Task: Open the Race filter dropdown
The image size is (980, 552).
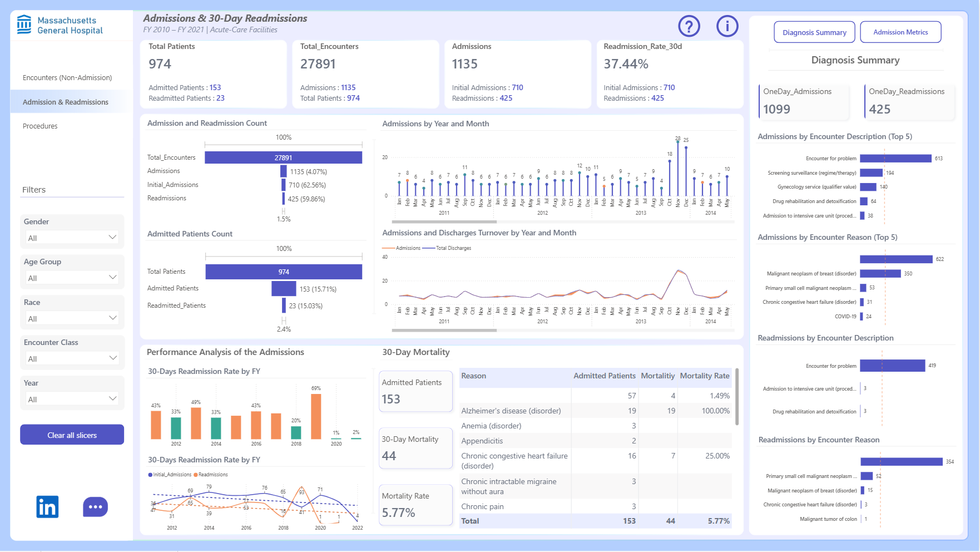Action: pos(72,318)
